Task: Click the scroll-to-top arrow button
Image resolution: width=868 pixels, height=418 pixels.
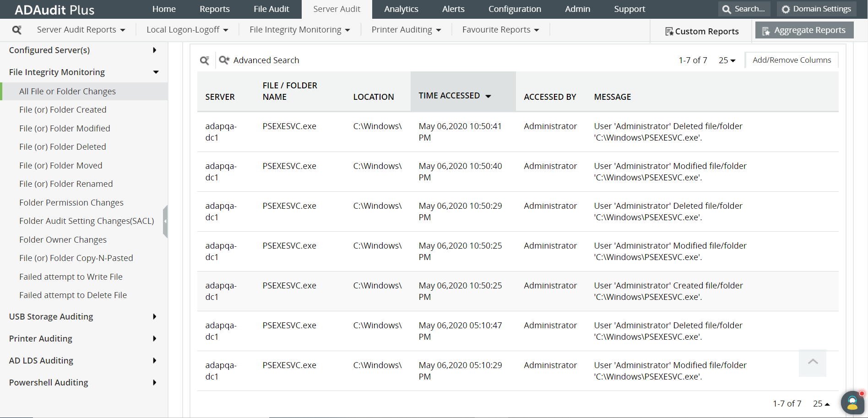Action: coord(813,363)
